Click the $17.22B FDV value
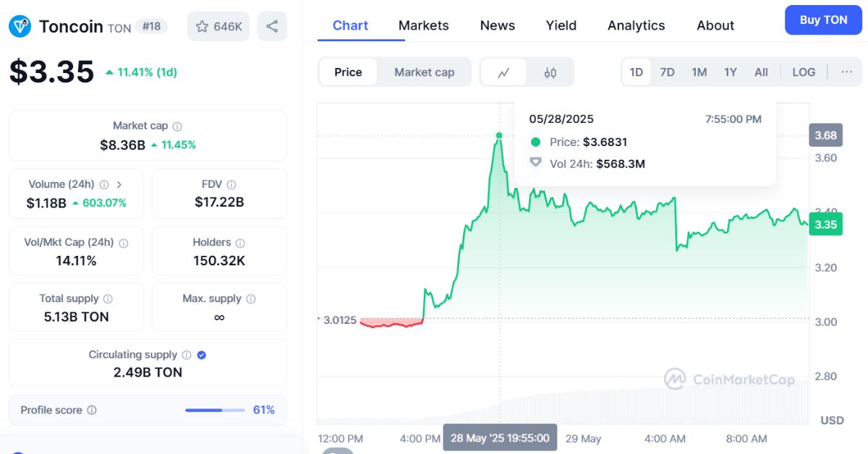The height and width of the screenshot is (454, 868). click(219, 202)
